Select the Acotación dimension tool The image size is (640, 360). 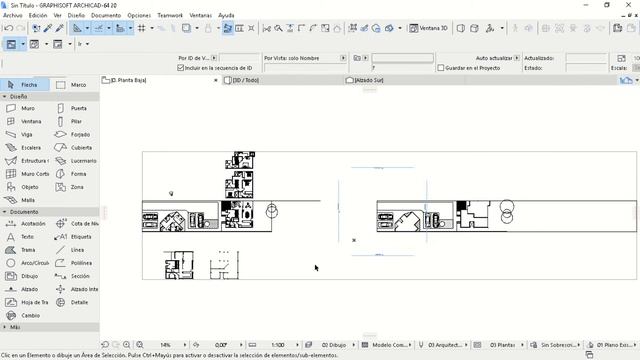24,224
